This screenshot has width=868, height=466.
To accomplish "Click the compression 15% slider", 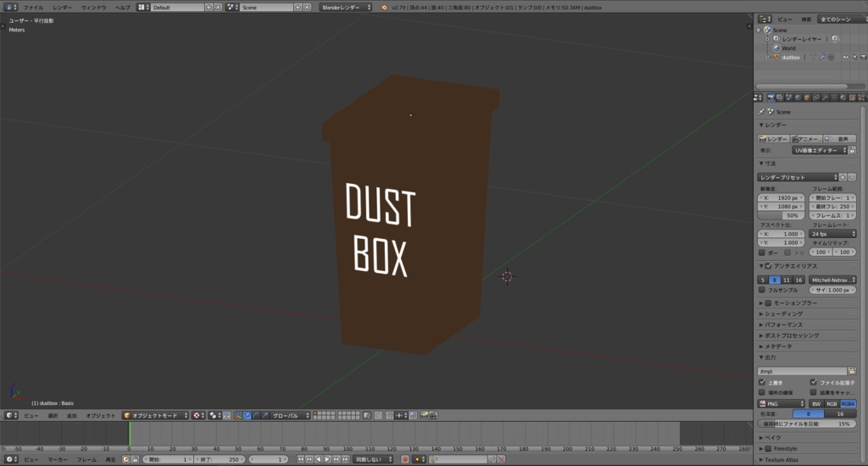I will pos(806,424).
